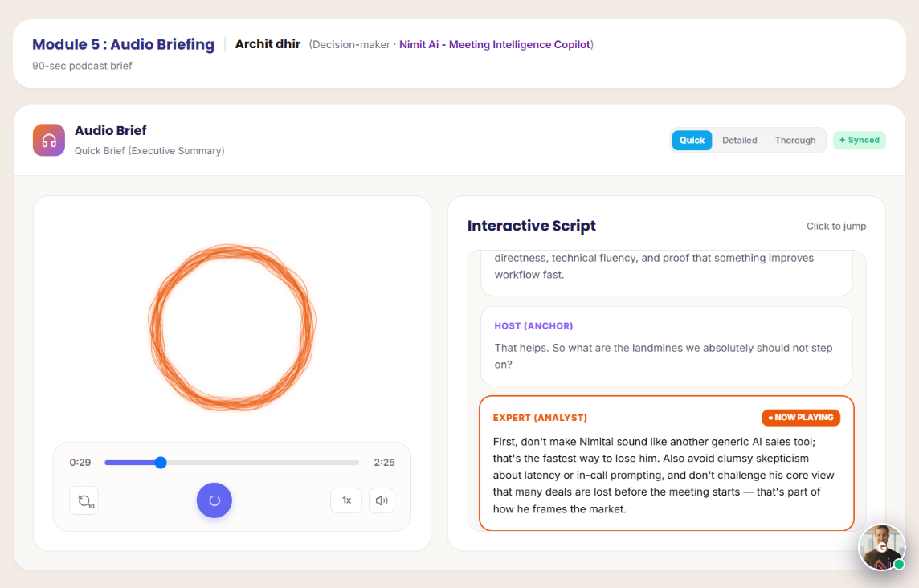The image size is (919, 588).
Task: Click the '90-sec podcast brief' subtitle
Action: coord(82,66)
